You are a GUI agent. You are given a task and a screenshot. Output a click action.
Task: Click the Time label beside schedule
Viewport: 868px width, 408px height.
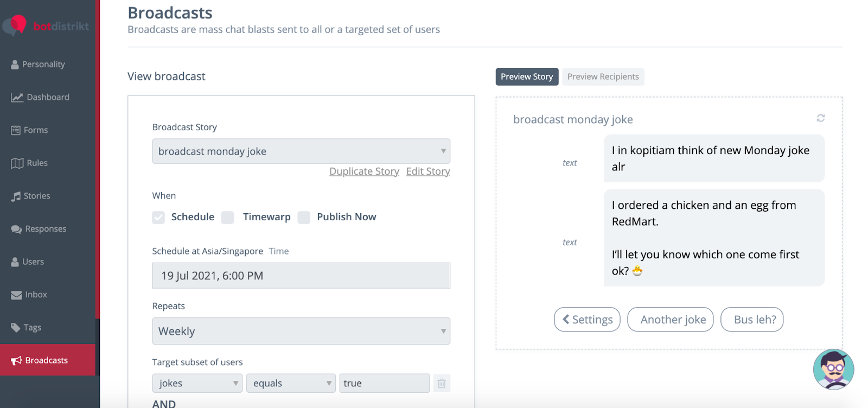279,251
